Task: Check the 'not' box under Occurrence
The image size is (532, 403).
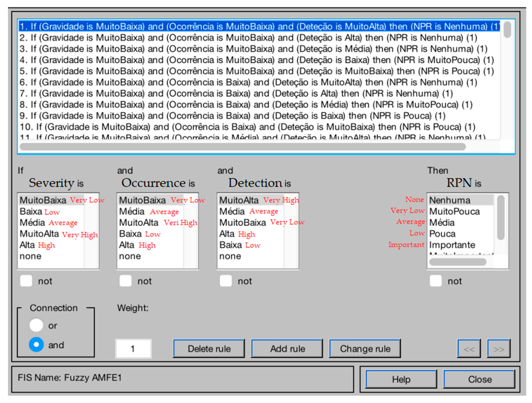Action: (x=125, y=281)
